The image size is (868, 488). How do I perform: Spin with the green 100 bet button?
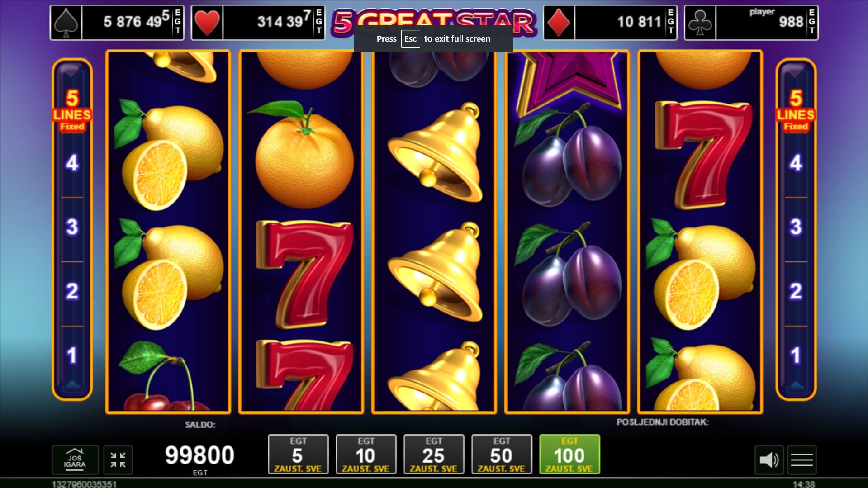coord(569,454)
